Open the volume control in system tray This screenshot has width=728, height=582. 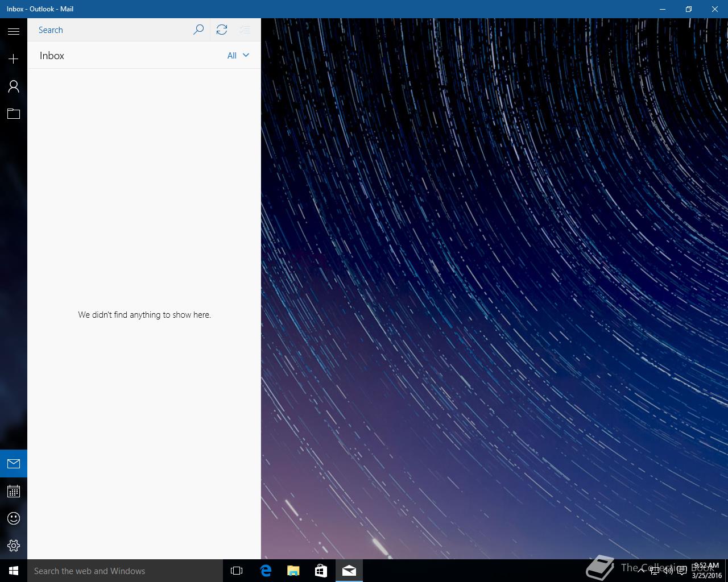pyautogui.click(x=668, y=571)
